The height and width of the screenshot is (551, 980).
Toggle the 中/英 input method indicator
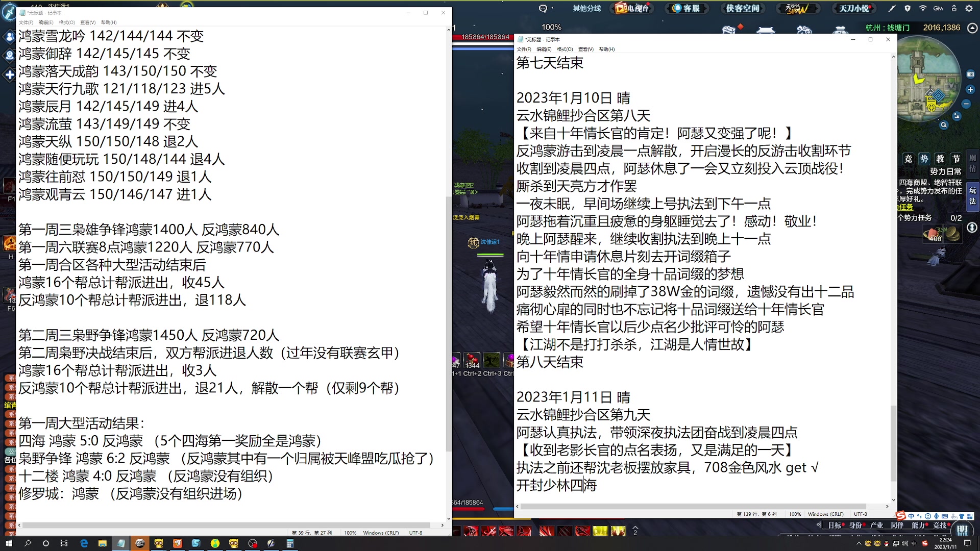coord(914,543)
